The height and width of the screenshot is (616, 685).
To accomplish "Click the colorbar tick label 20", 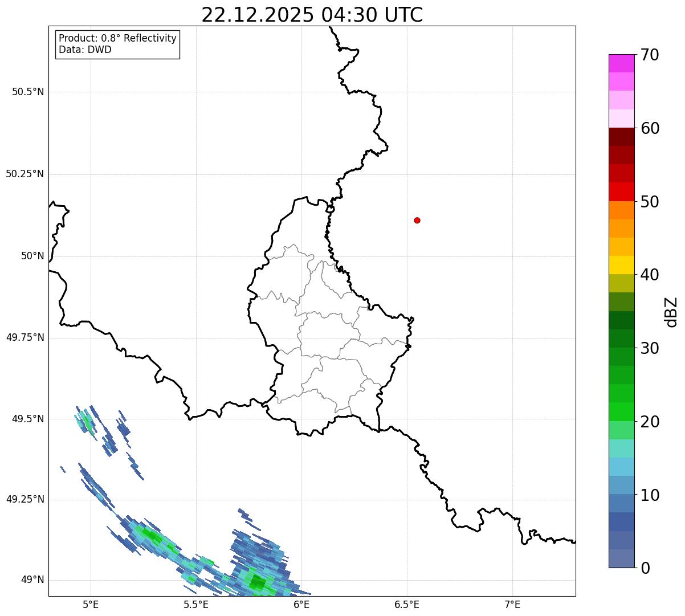I will click(650, 422).
